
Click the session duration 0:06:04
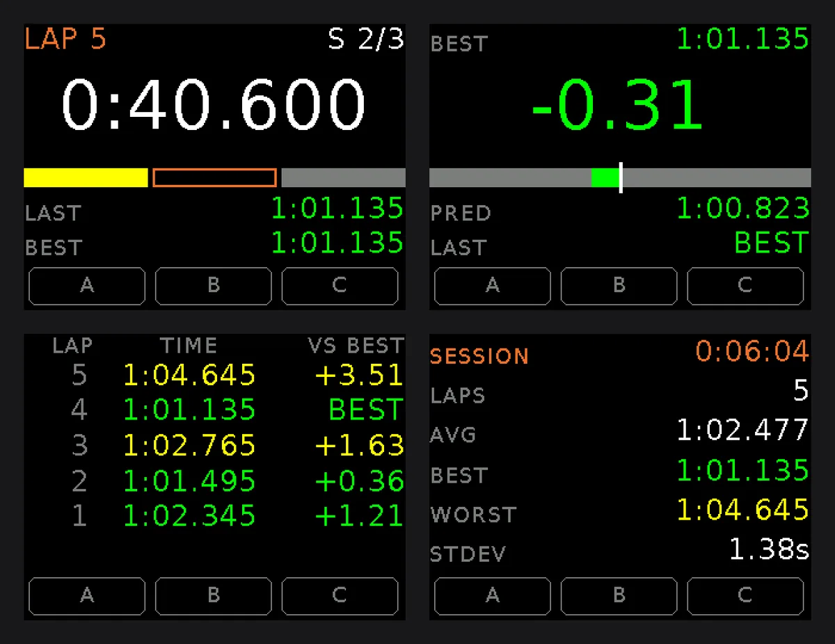[752, 351]
